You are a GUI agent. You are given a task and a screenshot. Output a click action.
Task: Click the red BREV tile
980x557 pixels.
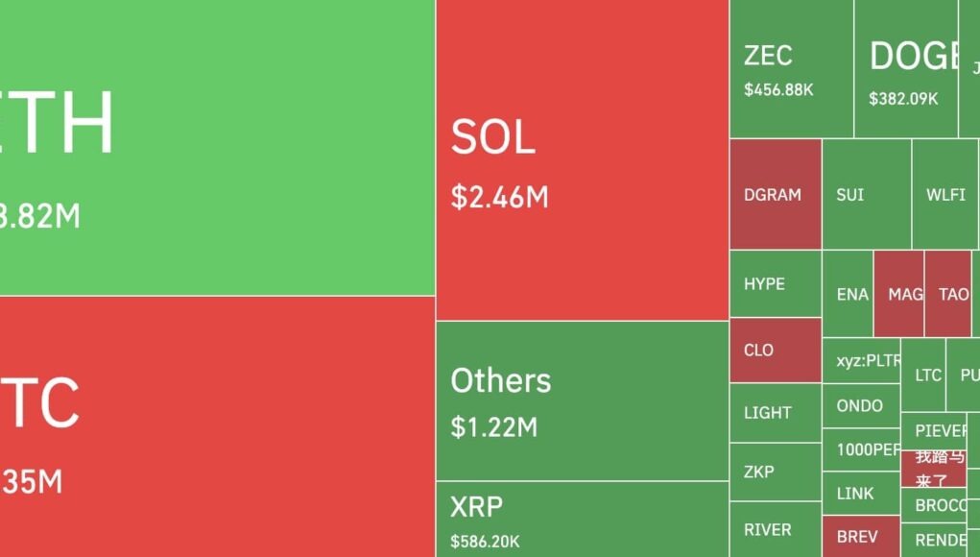coord(860,537)
